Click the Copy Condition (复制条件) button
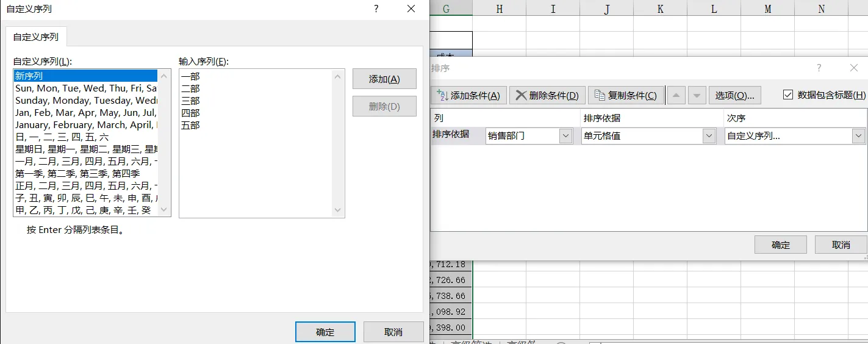Screen dimensions: 868x344 pyautogui.click(x=625, y=95)
